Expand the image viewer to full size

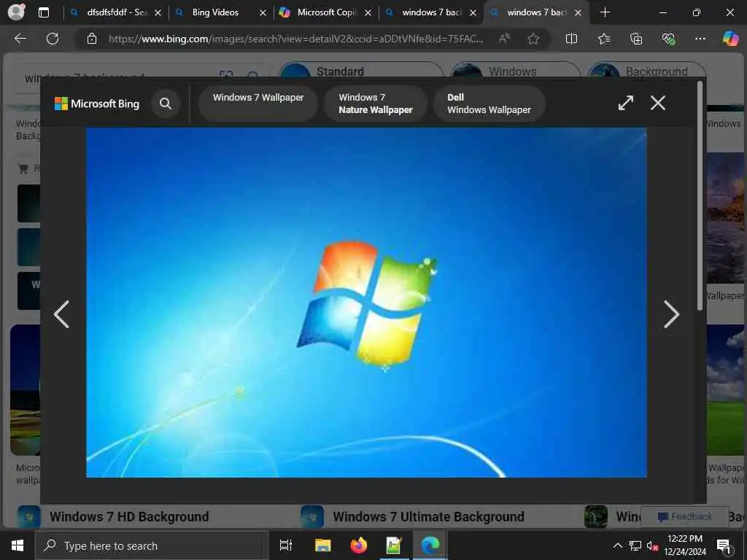pos(625,103)
